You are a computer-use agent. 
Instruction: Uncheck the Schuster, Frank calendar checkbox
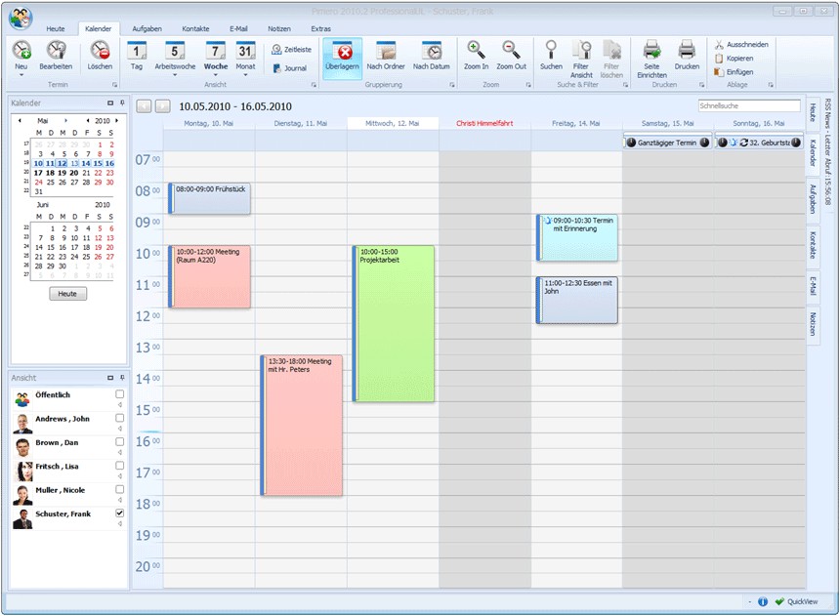point(119,513)
